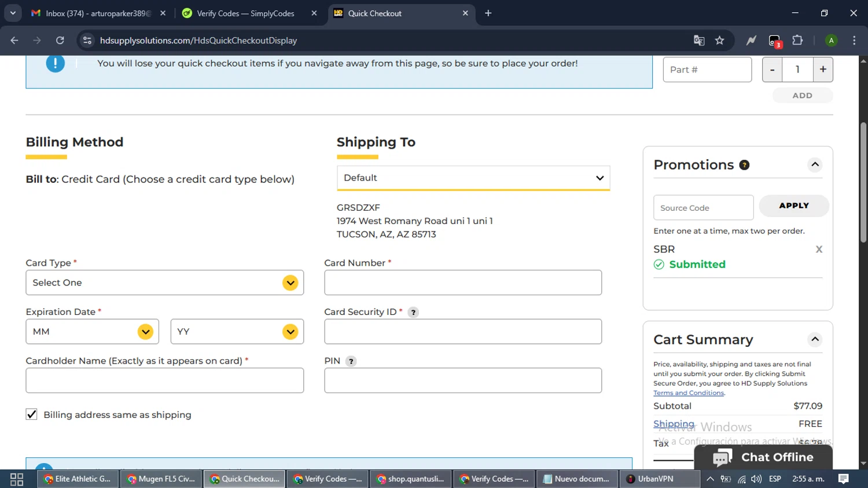
Task: Uncheck Billing address same as shipping
Action: tap(32, 414)
